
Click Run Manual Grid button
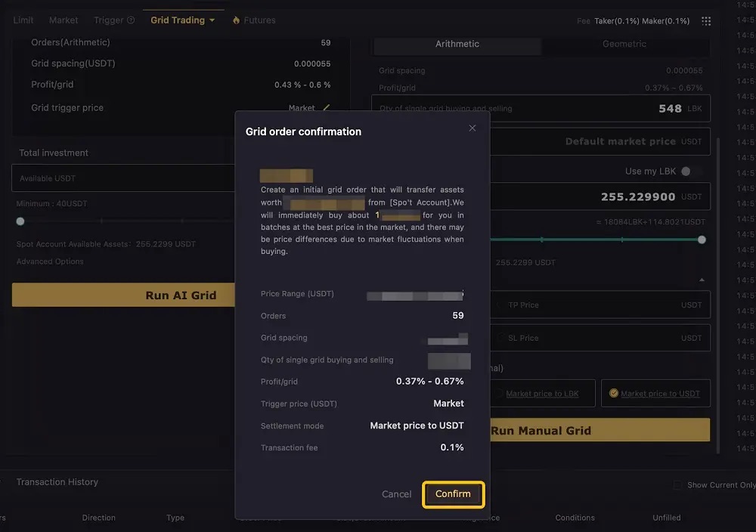(x=600, y=430)
